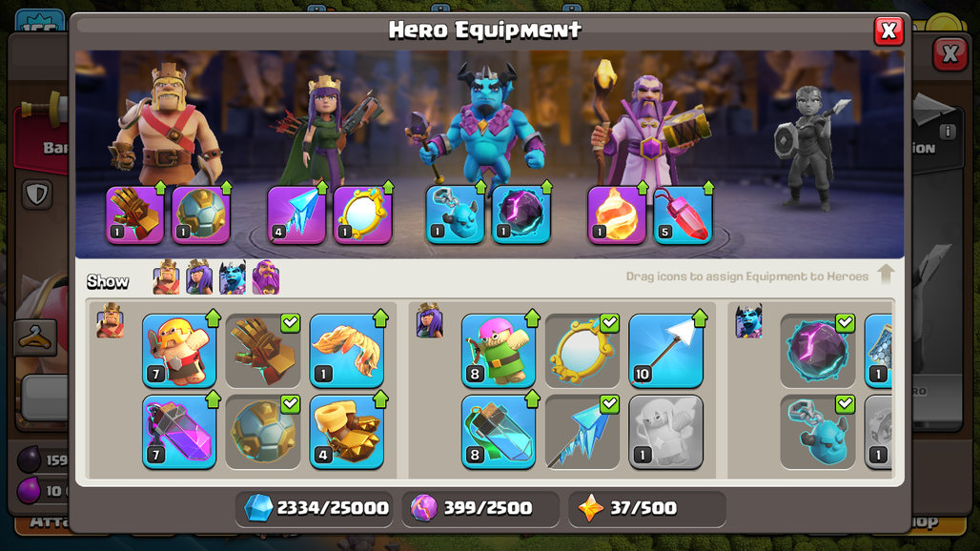Filter equipment by Minion Prince portrait
Image resolution: width=980 pixels, height=551 pixels.
click(233, 276)
